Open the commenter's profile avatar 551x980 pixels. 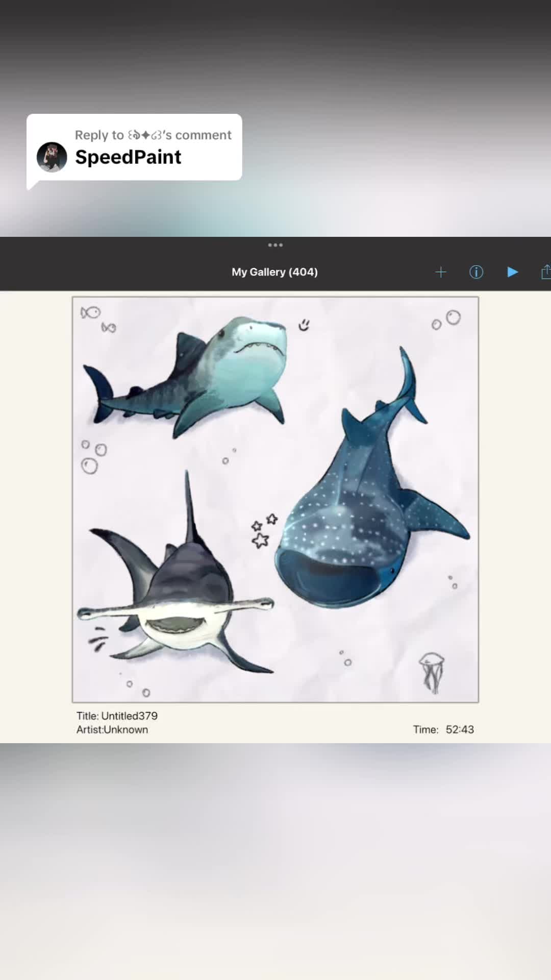tap(52, 157)
